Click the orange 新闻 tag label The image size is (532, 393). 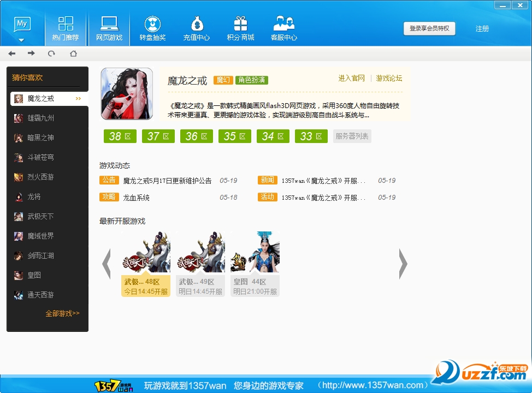267,180
